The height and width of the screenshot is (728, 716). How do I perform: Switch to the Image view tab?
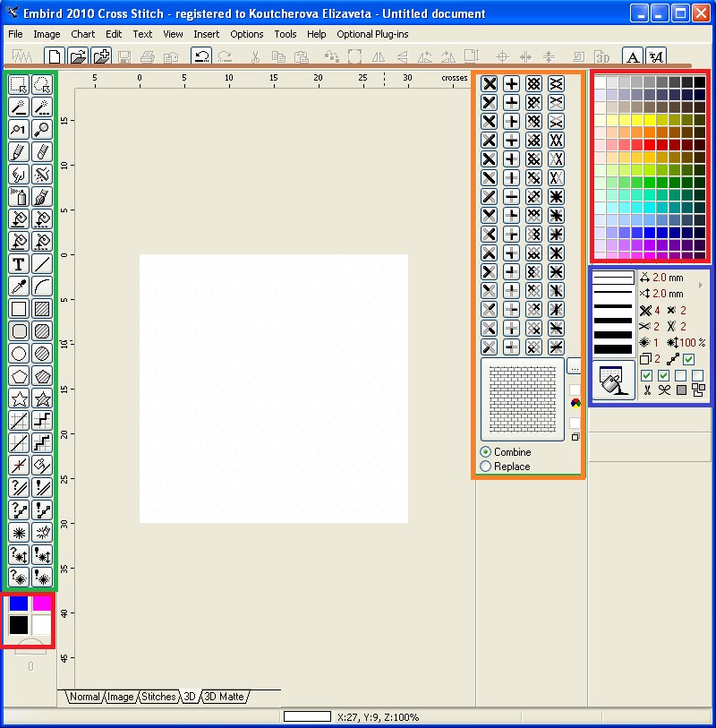[120, 697]
